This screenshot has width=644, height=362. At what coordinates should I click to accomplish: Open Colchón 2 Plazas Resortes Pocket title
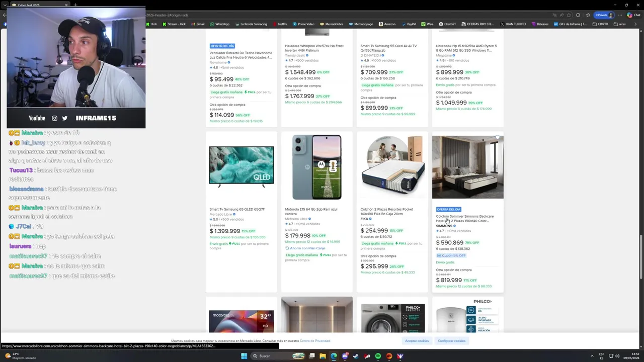(x=386, y=211)
